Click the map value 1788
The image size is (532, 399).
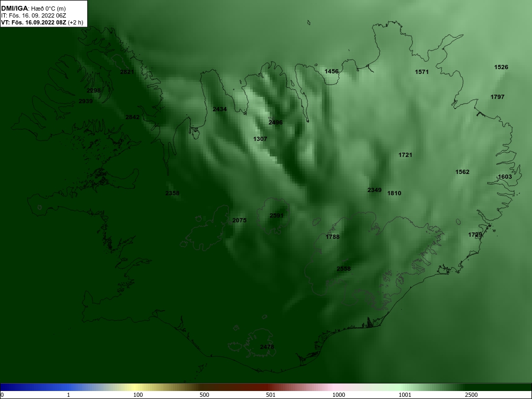332,237
